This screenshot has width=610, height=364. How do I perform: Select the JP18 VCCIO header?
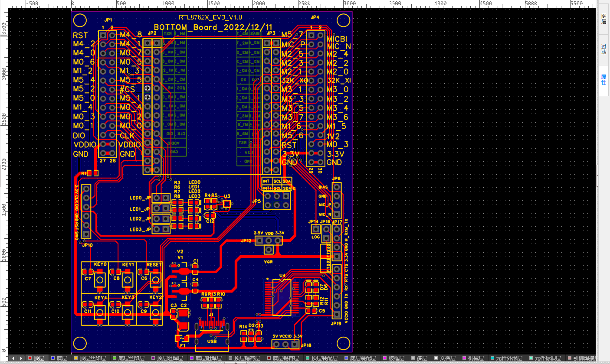tap(285, 344)
